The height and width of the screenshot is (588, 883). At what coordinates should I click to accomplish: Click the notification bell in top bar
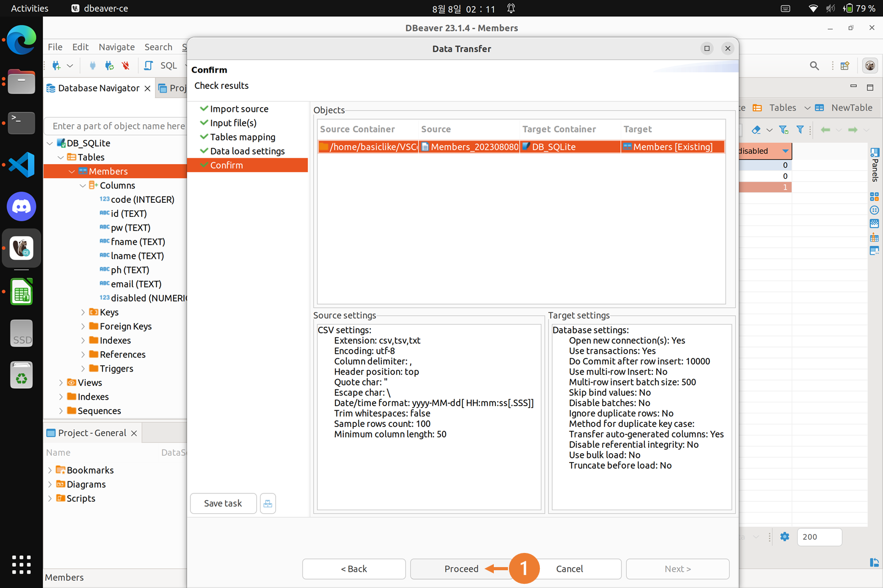(x=511, y=8)
